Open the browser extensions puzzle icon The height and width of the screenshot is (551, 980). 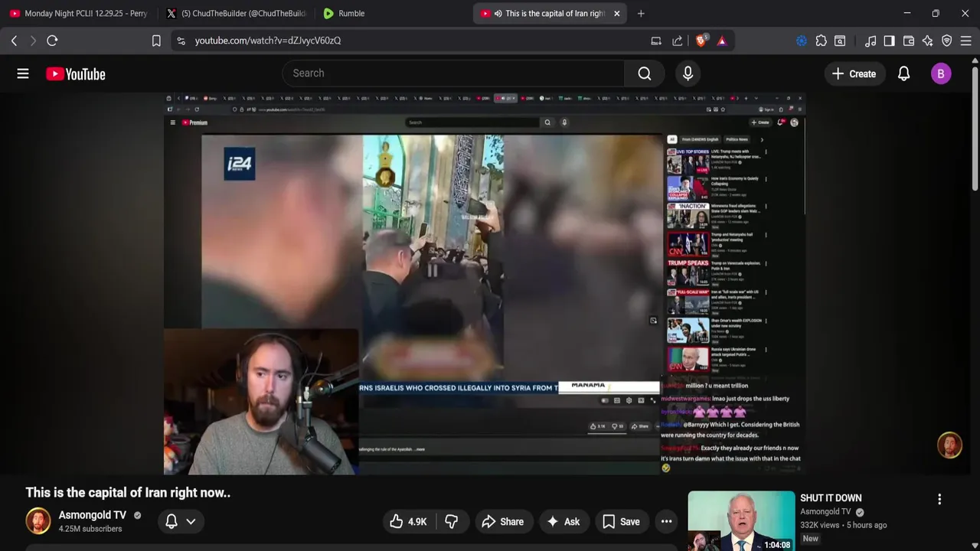point(822,41)
